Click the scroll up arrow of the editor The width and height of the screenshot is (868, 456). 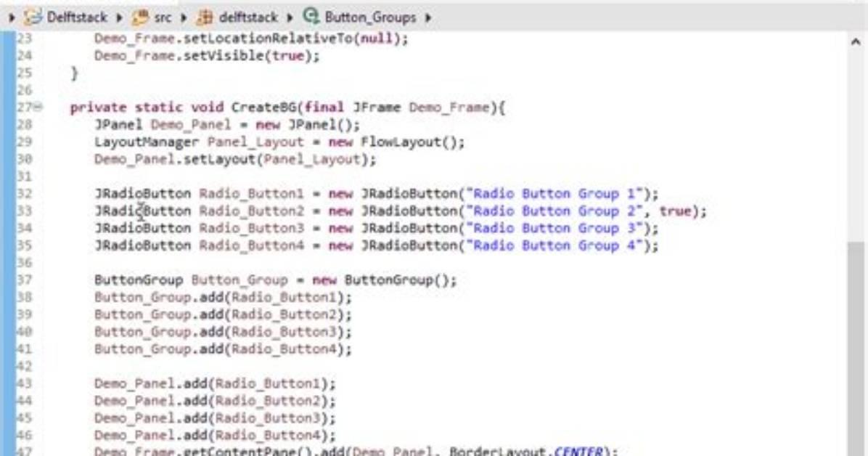click(855, 41)
